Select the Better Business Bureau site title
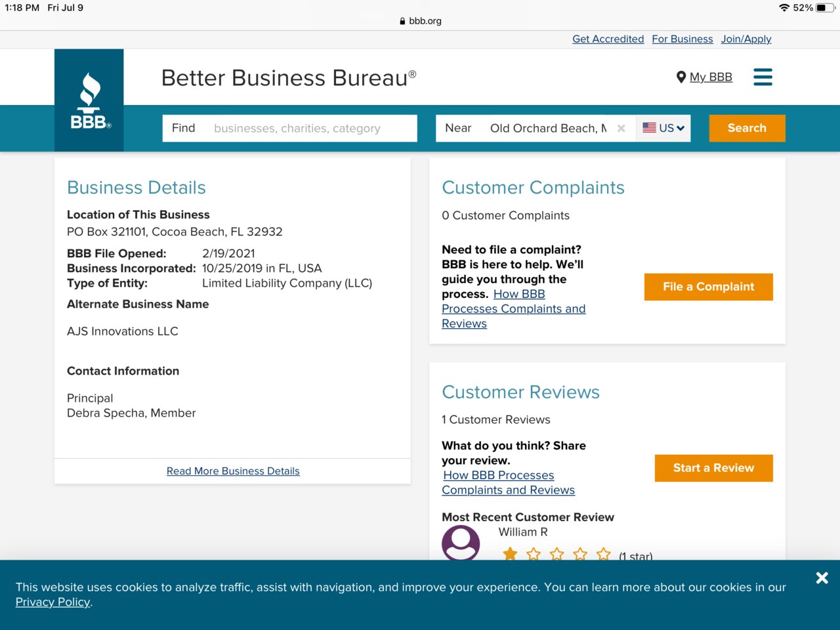 point(289,78)
